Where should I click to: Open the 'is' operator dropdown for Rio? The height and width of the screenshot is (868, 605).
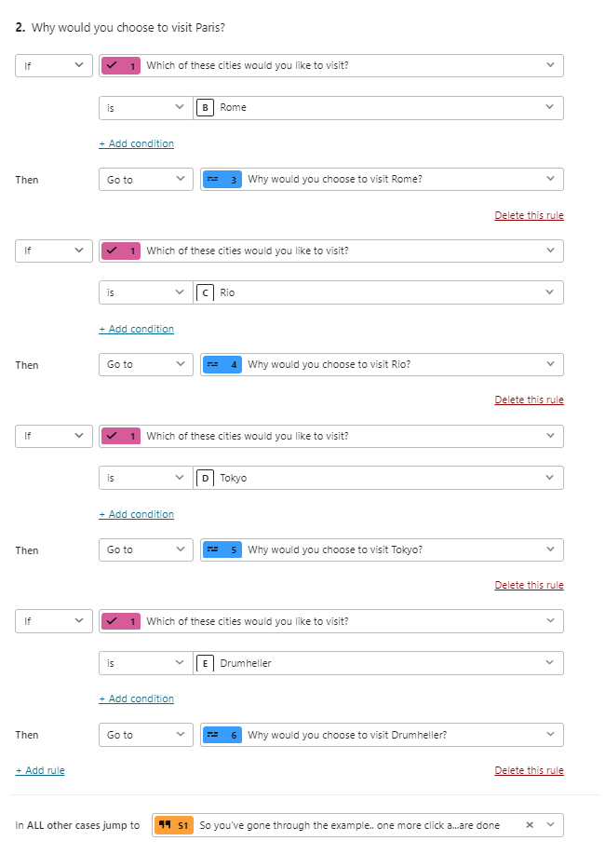click(145, 292)
